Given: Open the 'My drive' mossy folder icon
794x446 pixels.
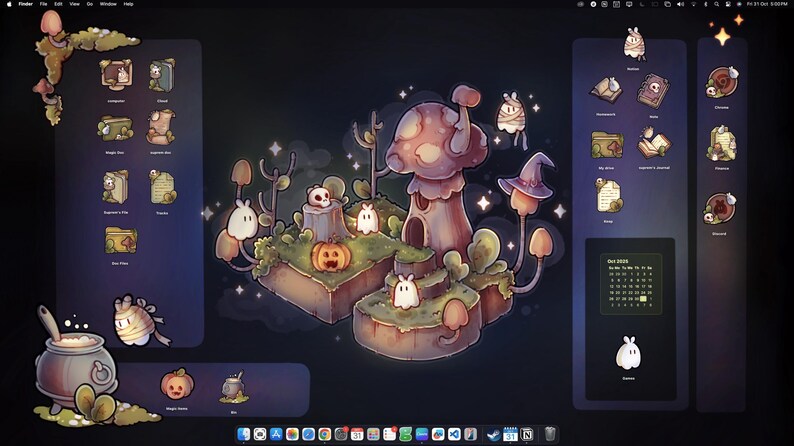Looking at the screenshot, I should [x=607, y=145].
